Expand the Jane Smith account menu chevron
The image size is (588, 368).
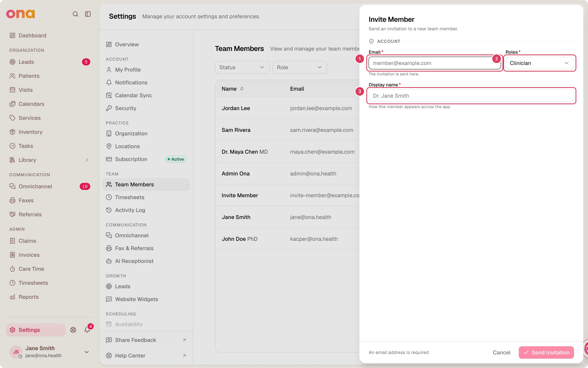coord(87,352)
